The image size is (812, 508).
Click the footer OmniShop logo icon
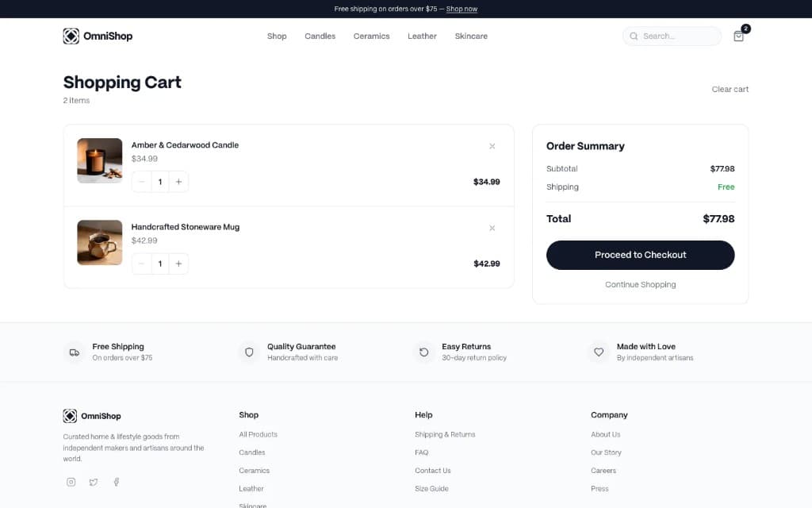coord(70,416)
